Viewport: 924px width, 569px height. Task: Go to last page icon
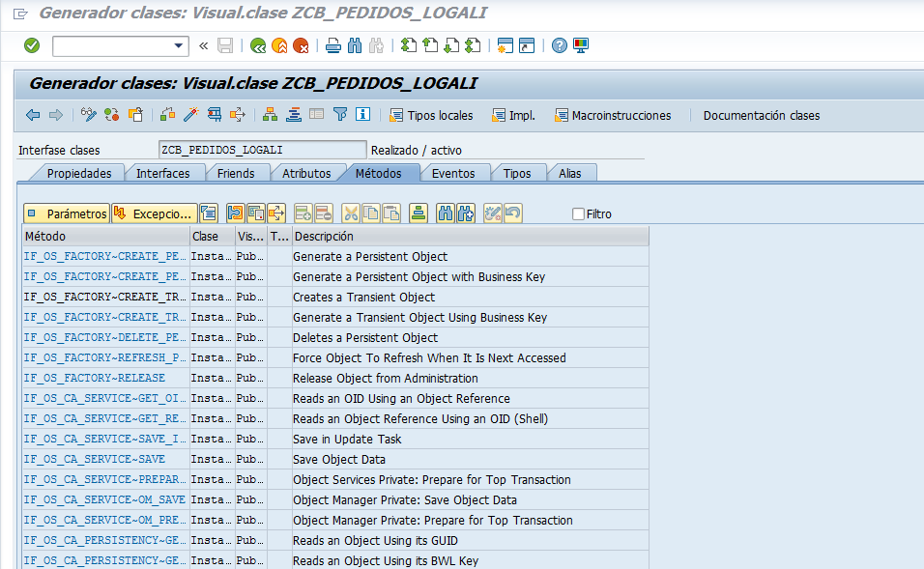(473, 45)
